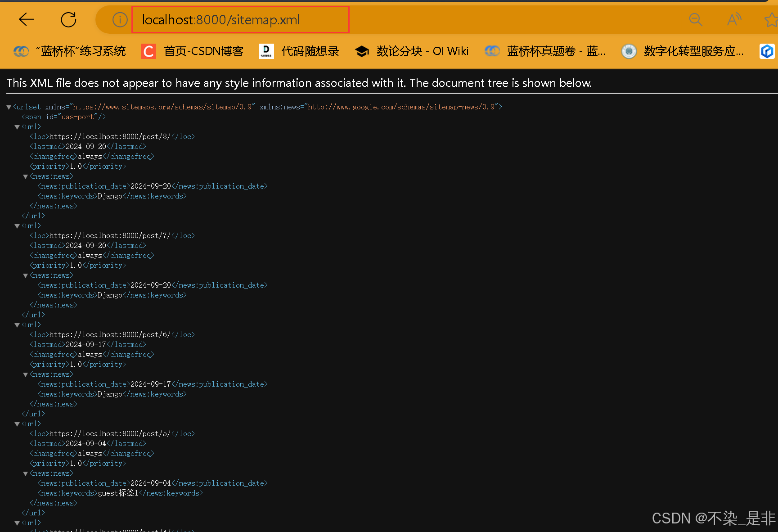Click the localhost:8000/sitemap.xml address field

(240, 19)
